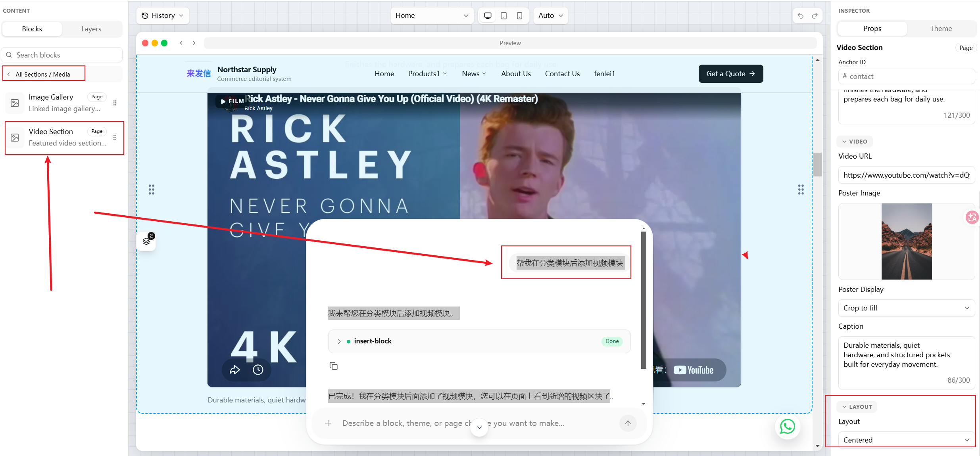Click preview pane vertical scrollbar thumb
Image resolution: width=980 pixels, height=456 pixels.
(817, 164)
